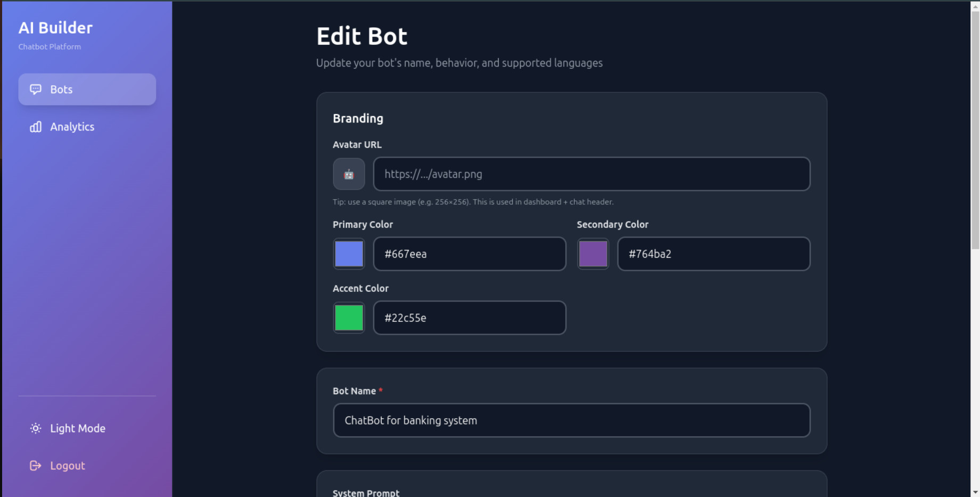This screenshot has width=980, height=497.
Task: Log out using the Logout label
Action: pos(68,466)
